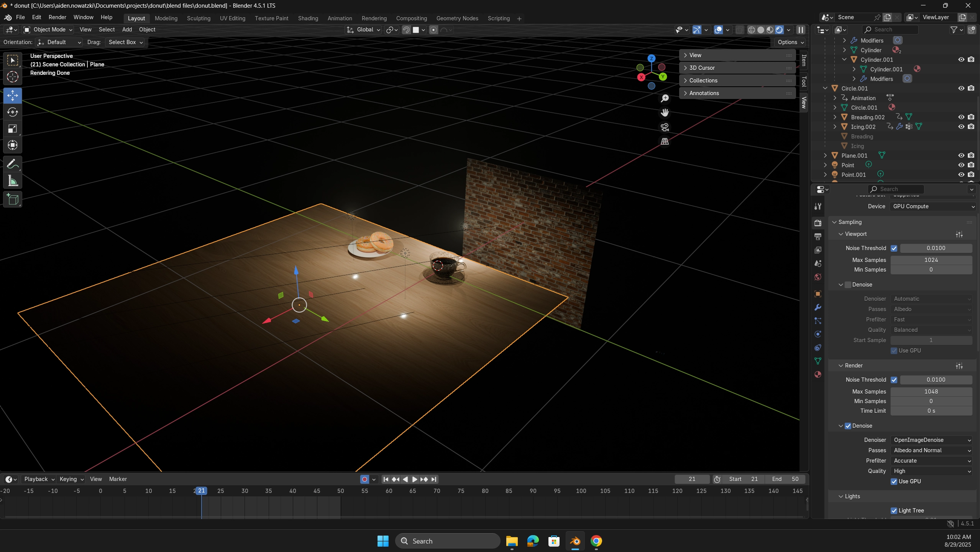
Task: Hide Plane.001 with its eye icon
Action: [961, 155]
